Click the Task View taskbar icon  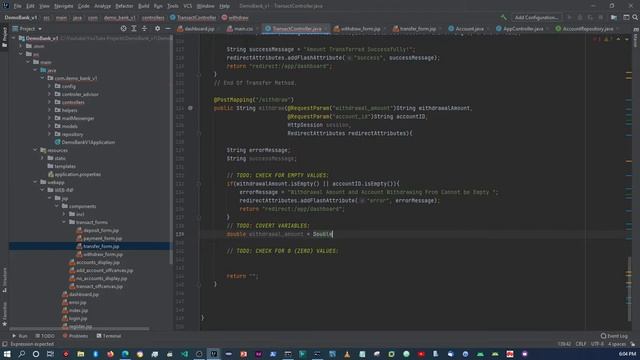pyautogui.click(x=50, y=354)
